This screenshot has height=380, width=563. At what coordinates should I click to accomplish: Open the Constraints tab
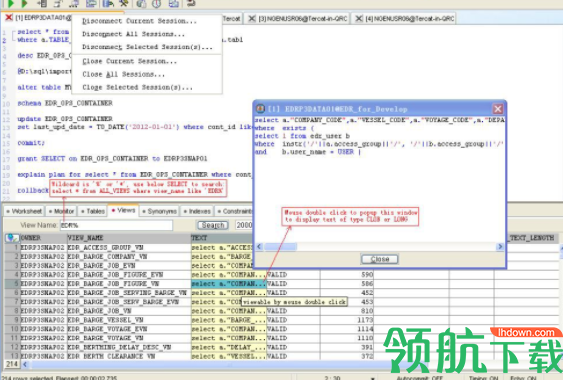coord(234,211)
